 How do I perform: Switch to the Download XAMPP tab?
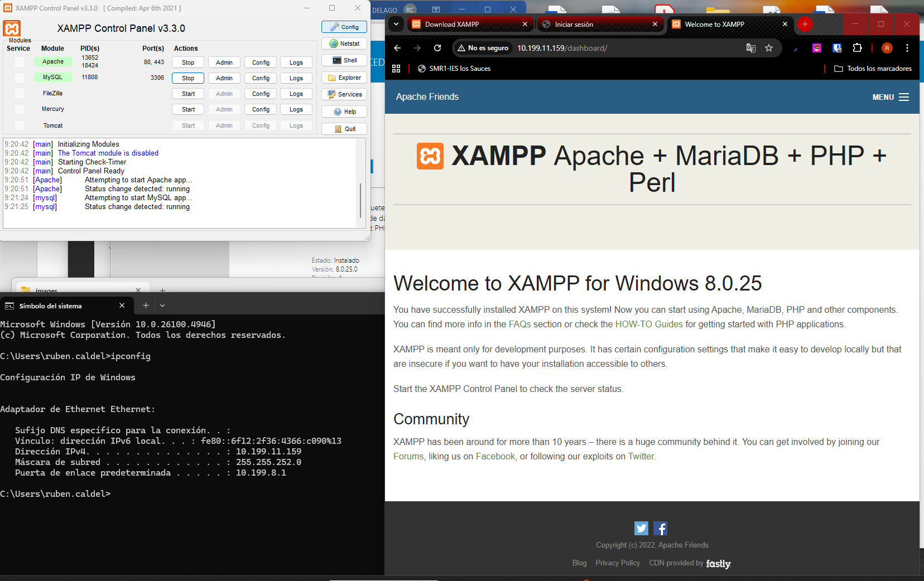470,24
